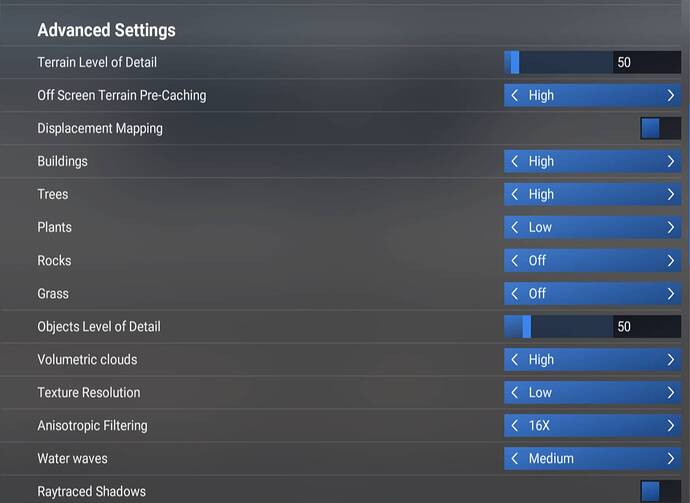Click right arrow for Plants quality
Viewport: 690px width, 503px height.
tap(670, 227)
